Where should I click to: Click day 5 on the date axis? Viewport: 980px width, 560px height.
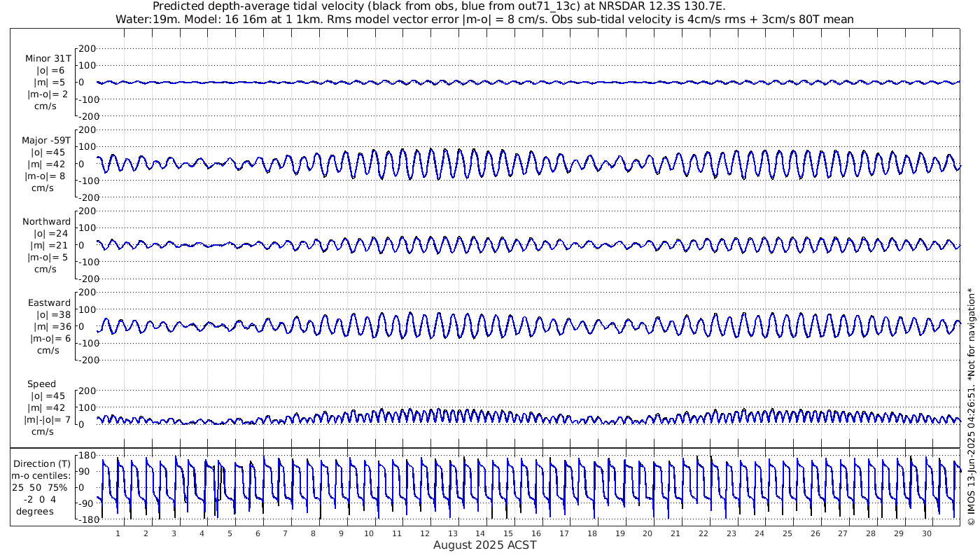230,533
